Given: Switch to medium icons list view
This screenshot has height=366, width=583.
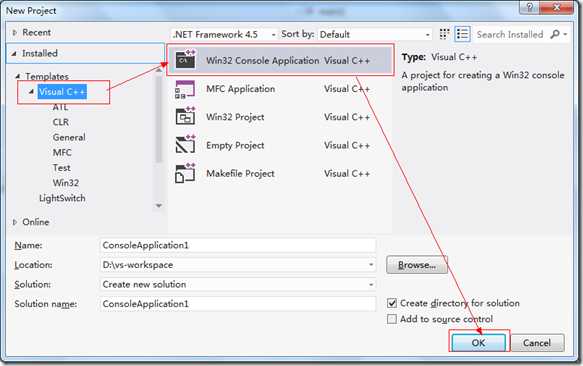Looking at the screenshot, I should pyautogui.click(x=463, y=34).
